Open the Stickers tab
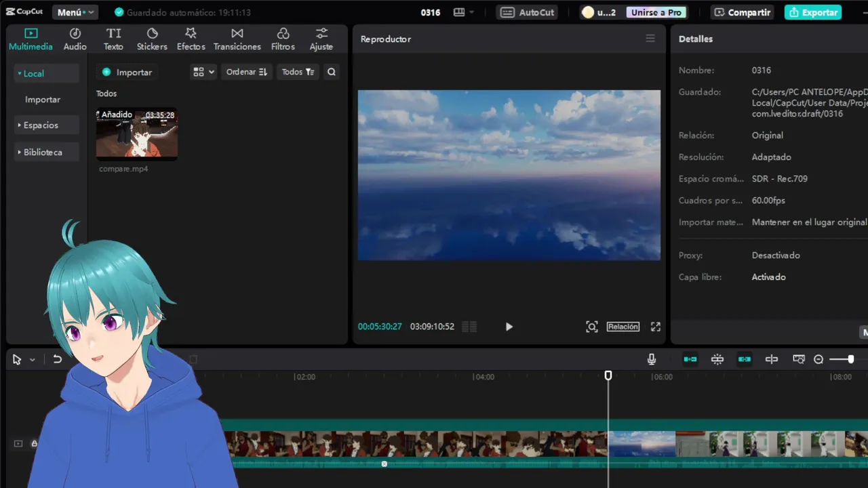This screenshot has width=868, height=488. click(x=152, y=39)
